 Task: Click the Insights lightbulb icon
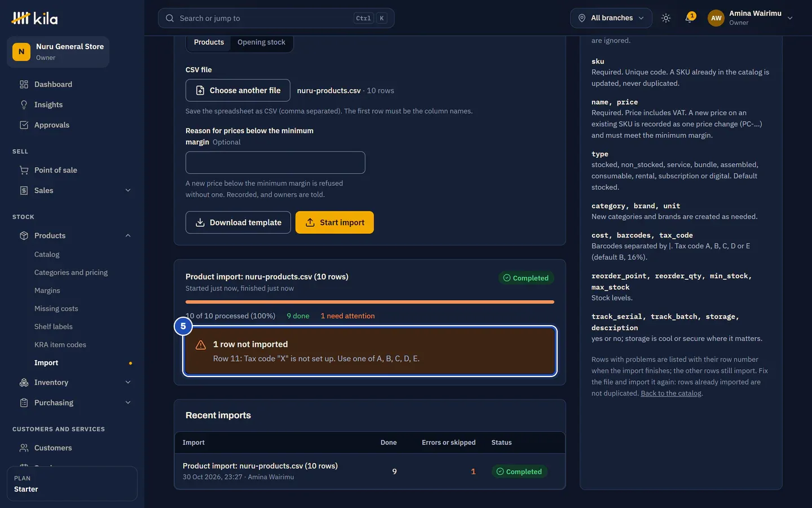click(x=24, y=104)
